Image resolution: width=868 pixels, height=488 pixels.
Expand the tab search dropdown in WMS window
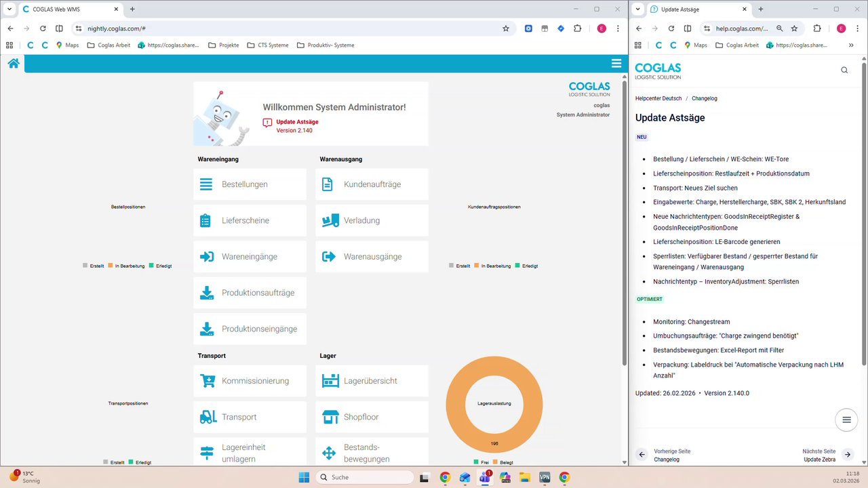9,9
